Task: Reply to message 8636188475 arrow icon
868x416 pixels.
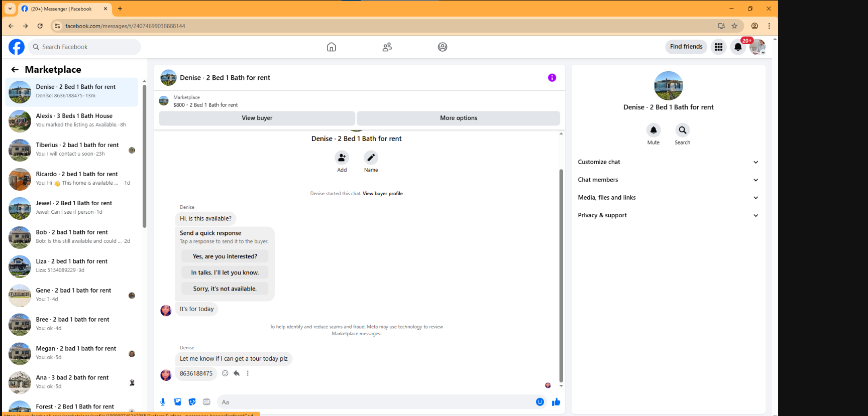Action: [x=237, y=373]
